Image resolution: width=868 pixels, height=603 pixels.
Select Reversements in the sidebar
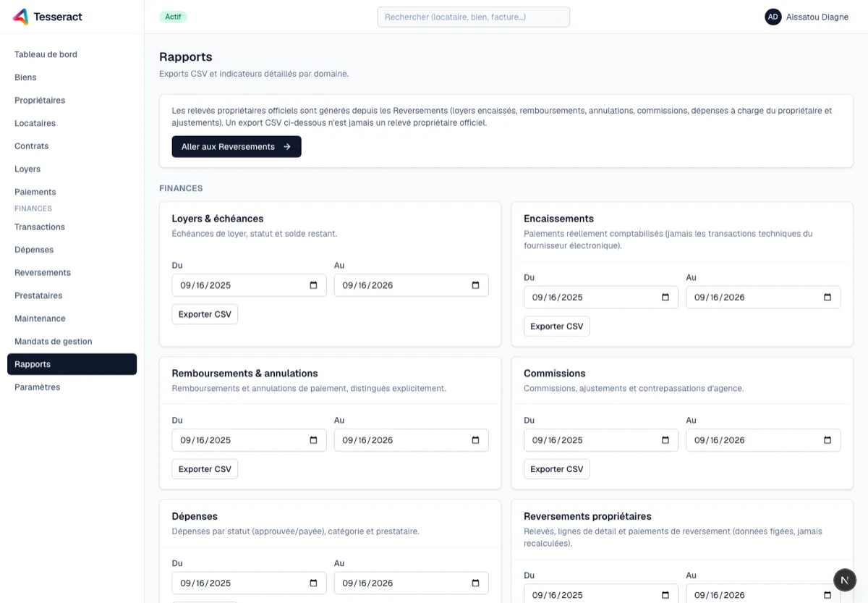click(72, 273)
